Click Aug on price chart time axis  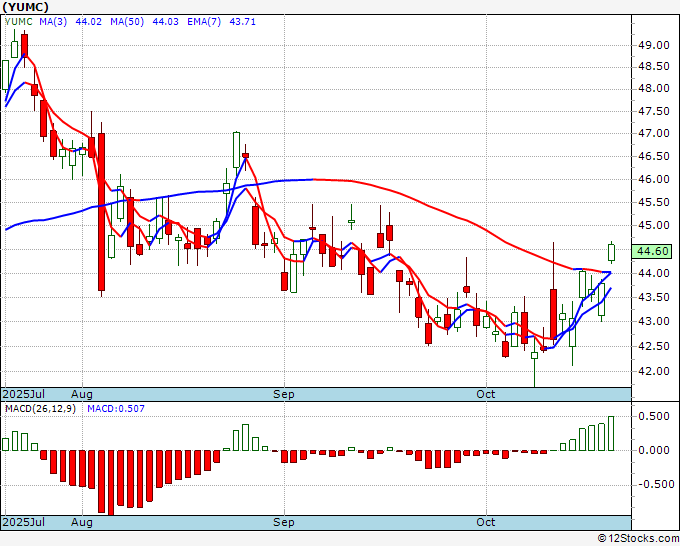[82, 394]
